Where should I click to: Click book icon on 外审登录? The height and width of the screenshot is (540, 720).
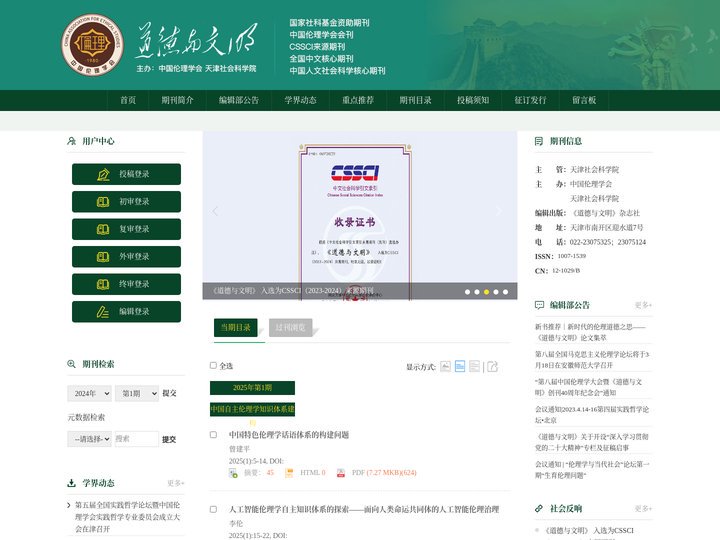point(103,257)
